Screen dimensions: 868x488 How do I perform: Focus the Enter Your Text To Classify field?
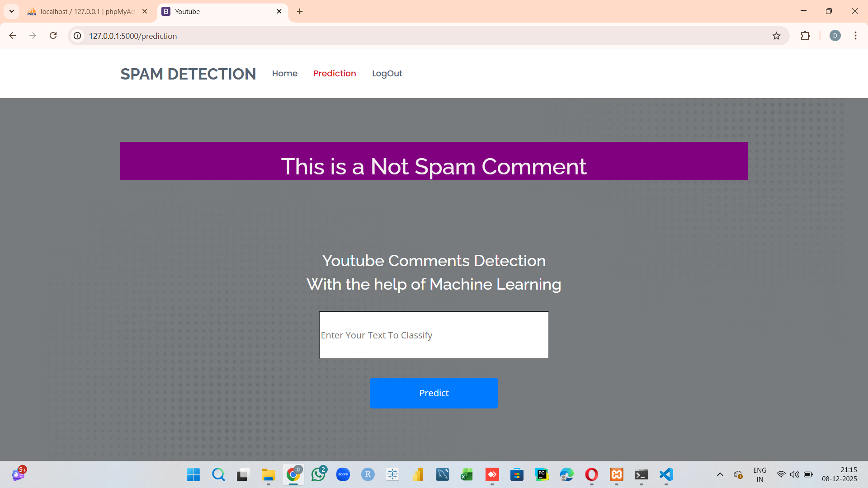pos(434,335)
